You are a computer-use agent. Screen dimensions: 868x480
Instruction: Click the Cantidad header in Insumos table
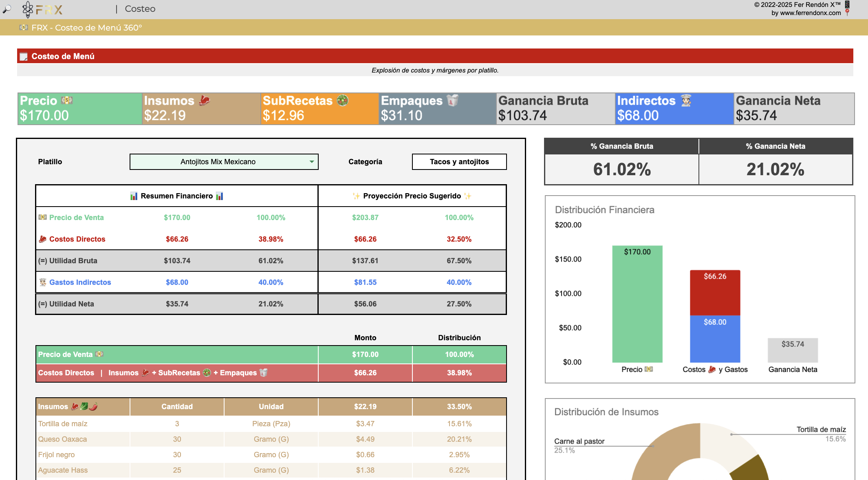point(177,406)
